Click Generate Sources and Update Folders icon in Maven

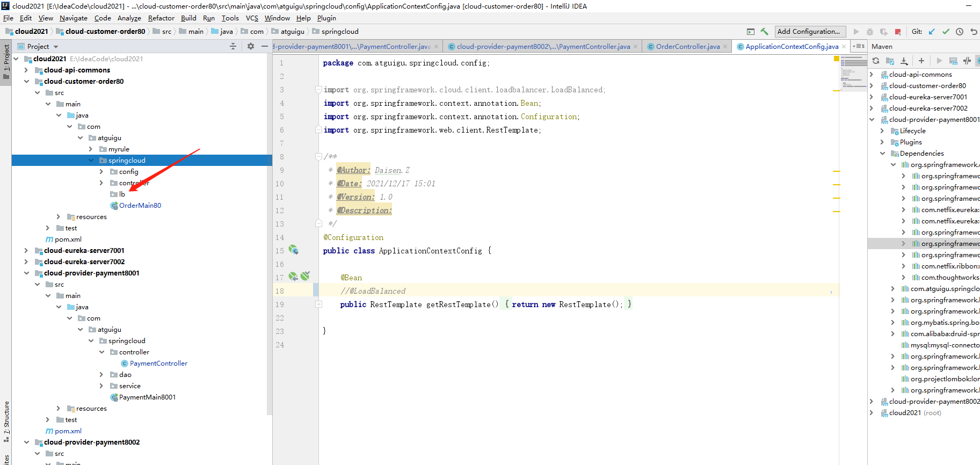890,61
